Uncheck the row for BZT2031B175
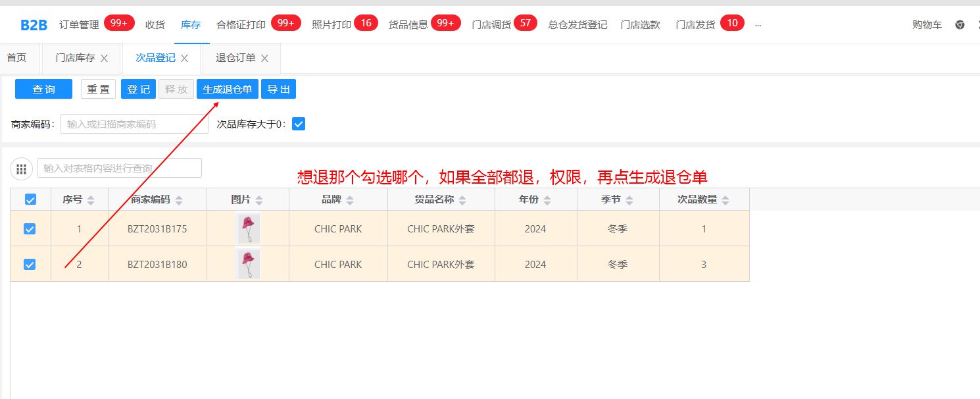 30,229
